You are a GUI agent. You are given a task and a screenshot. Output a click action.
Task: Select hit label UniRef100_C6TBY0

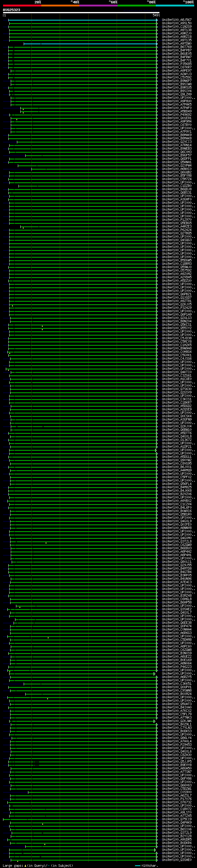tap(177, 125)
